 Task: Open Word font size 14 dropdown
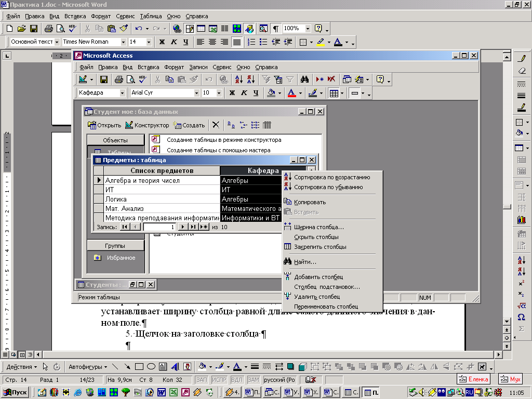point(149,42)
